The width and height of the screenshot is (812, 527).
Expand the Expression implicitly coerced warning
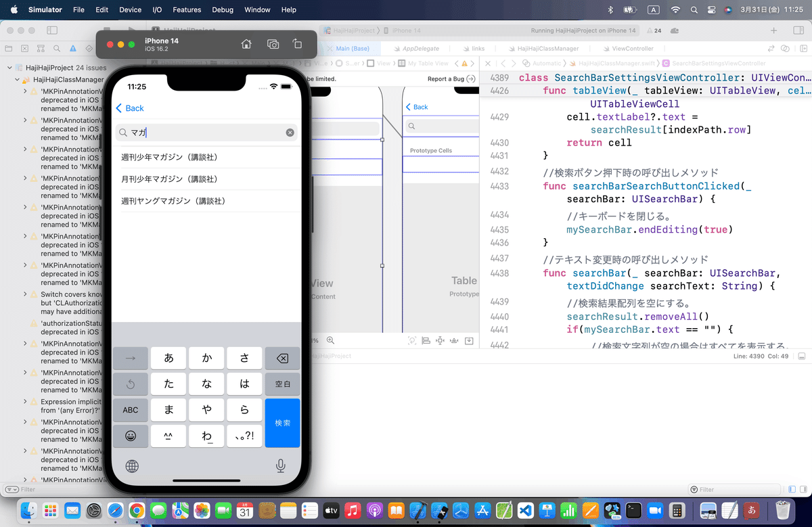point(25,402)
